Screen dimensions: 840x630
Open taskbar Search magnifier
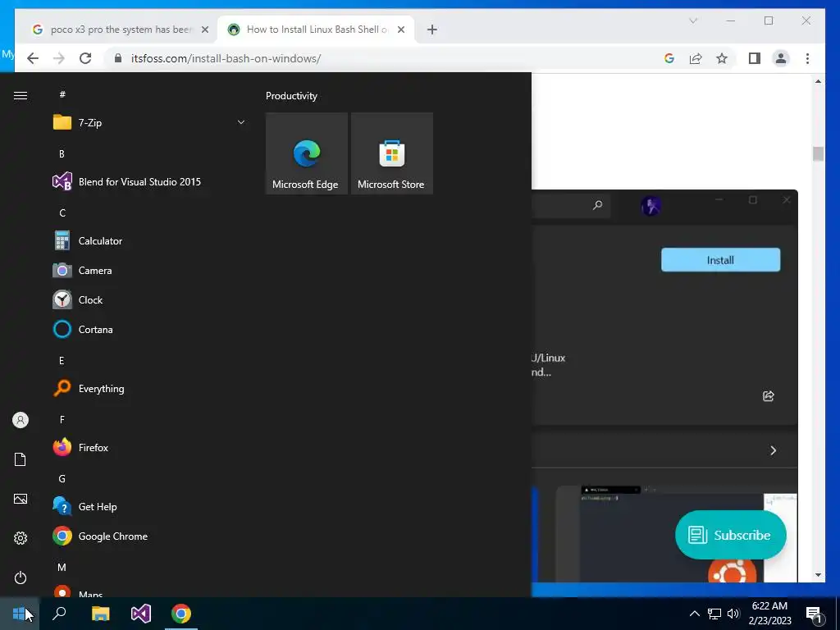tap(59, 614)
